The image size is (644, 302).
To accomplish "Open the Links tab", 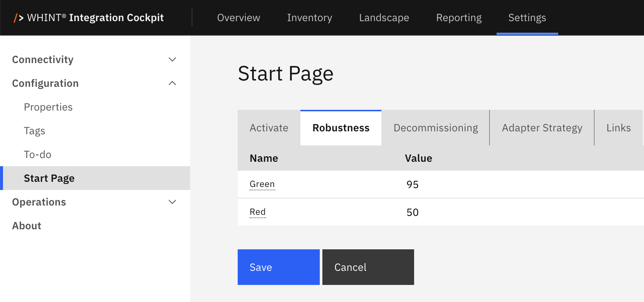I will point(618,128).
